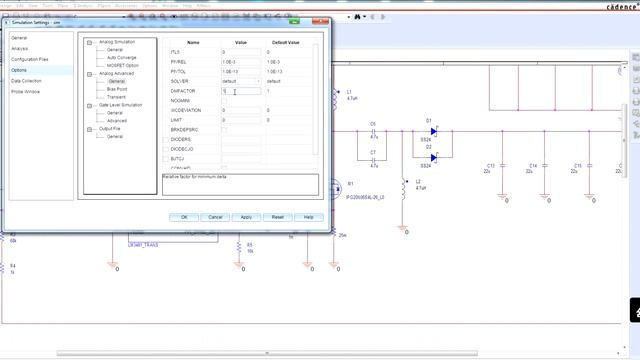Collapse the Output File tree node

89,129
